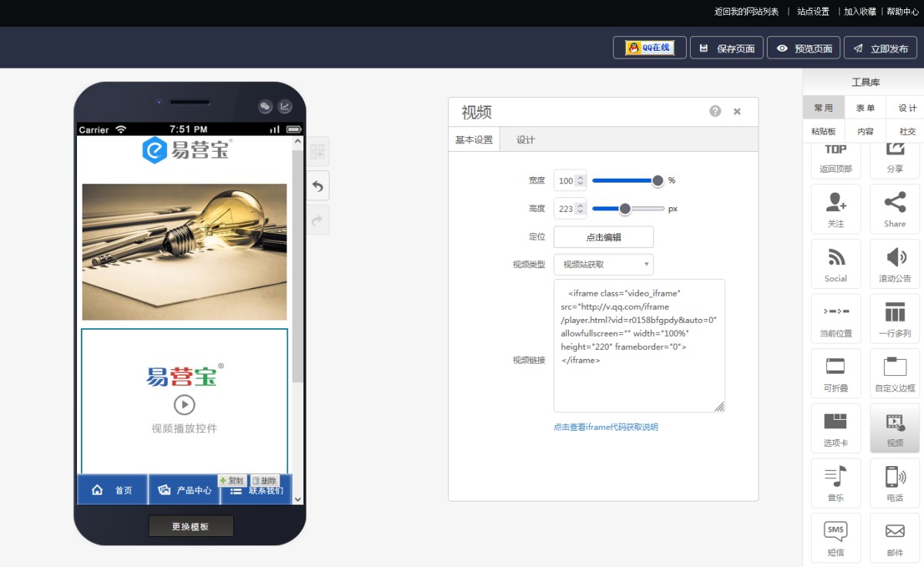
Task: Click the light bulb banner image
Action: click(x=184, y=251)
